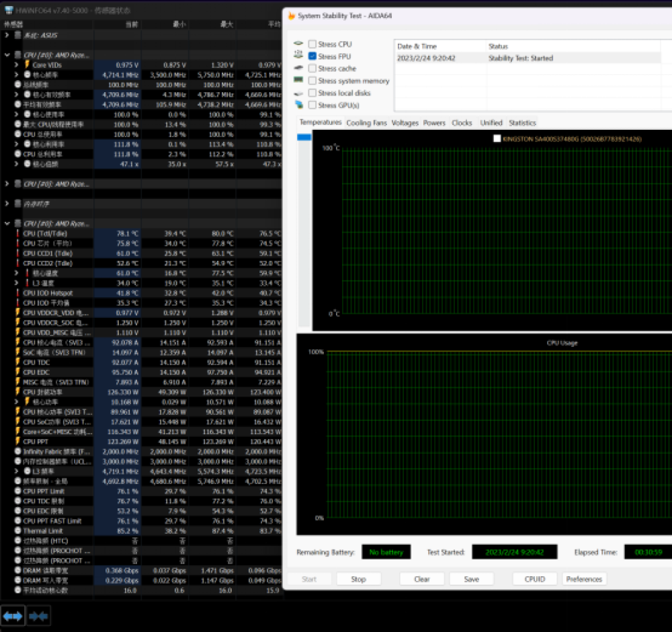Uncheck the Stress FPU checkbox
The height and width of the screenshot is (632, 672).
pos(312,56)
